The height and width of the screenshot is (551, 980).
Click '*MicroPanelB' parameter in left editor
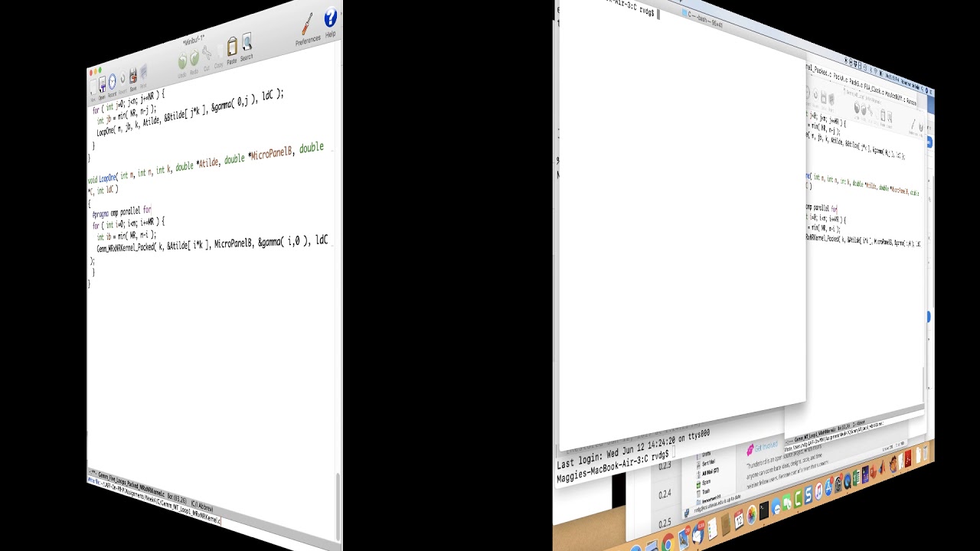[269, 154]
